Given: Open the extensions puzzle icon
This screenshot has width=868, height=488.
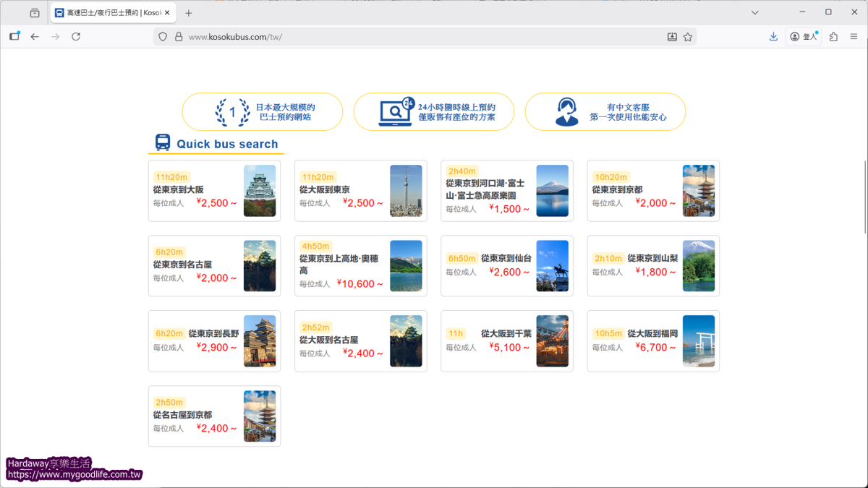Looking at the screenshot, I should point(833,37).
